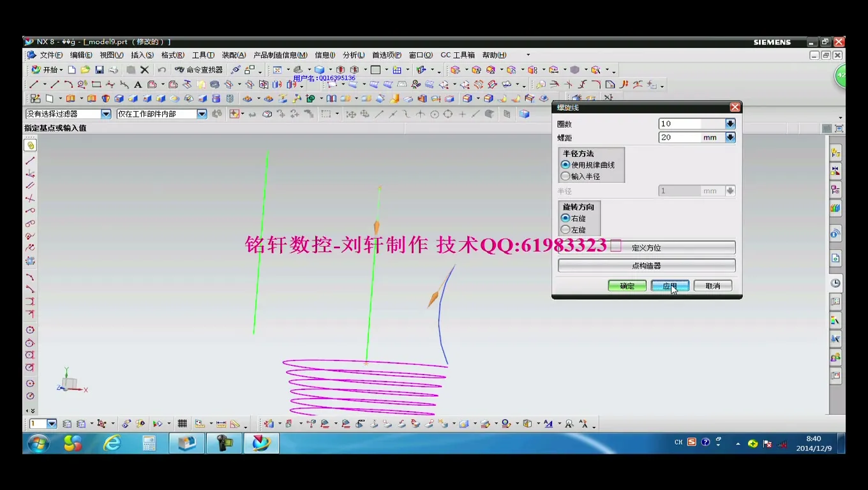Open the 点构造器 point constructor
868x490 pixels.
point(646,265)
